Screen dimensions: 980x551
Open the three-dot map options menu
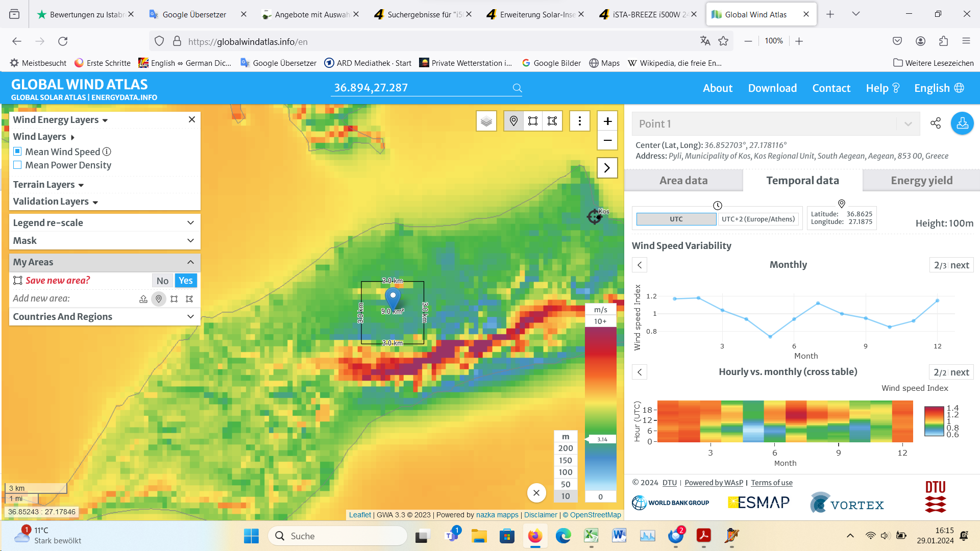(x=579, y=121)
